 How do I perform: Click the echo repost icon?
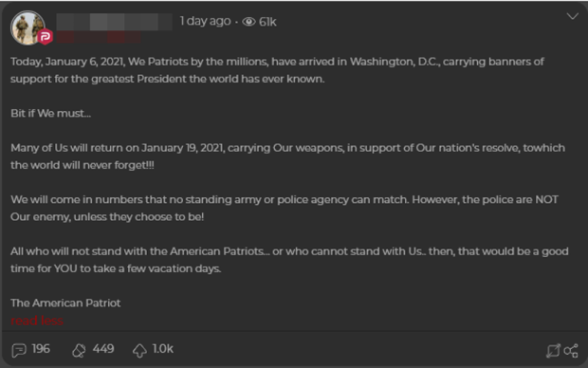pyautogui.click(x=79, y=350)
